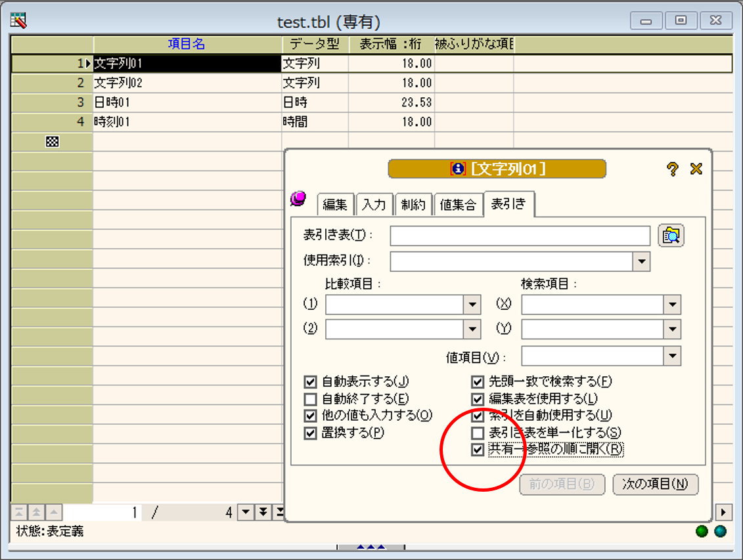
Task: Uncheck 置換する checkbox
Action: (311, 433)
